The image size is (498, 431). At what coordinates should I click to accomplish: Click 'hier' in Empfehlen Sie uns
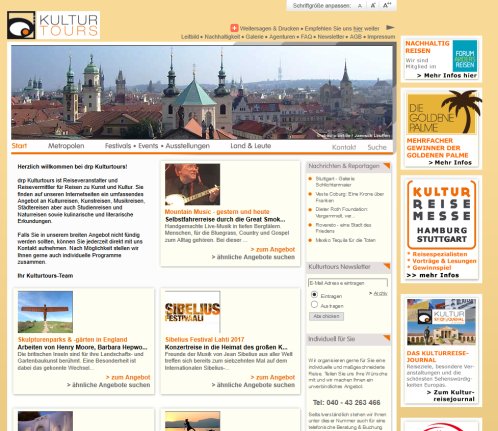pos(358,29)
